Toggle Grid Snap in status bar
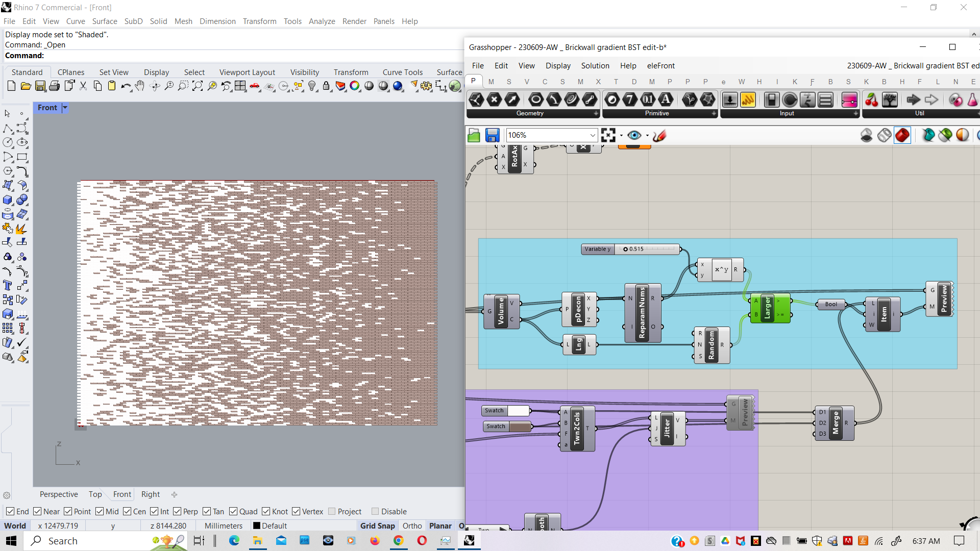Screen dimensions: 980x551 click(x=377, y=525)
